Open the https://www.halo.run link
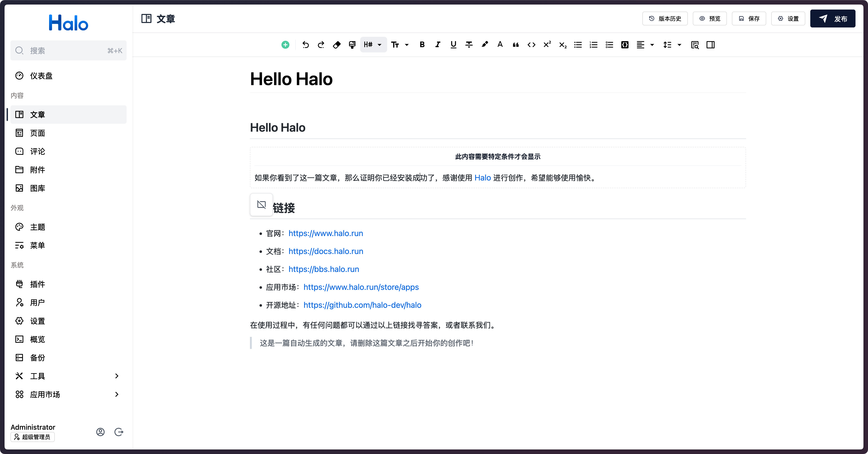The image size is (868, 454). pyautogui.click(x=325, y=233)
